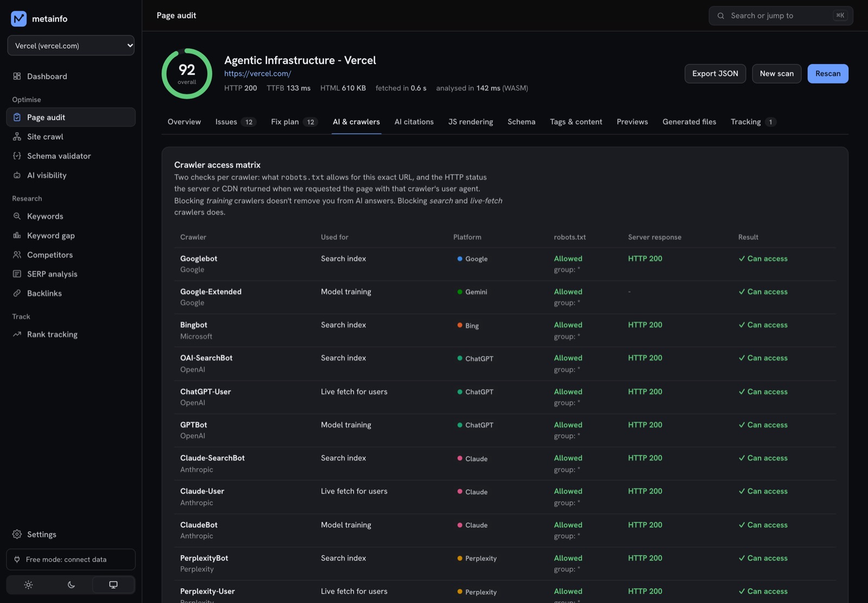Go to the Schema tab

(521, 122)
